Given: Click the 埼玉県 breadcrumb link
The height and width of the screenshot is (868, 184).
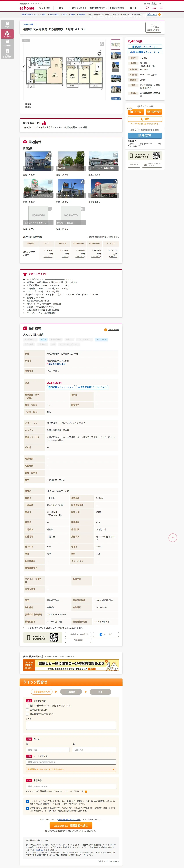Looking at the screenshot, I should (x=65, y=14).
